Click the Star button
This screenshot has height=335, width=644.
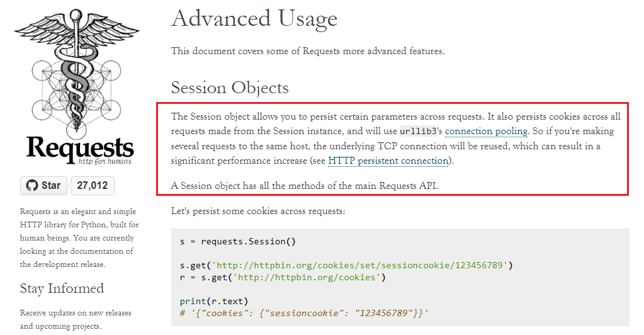[x=43, y=185]
